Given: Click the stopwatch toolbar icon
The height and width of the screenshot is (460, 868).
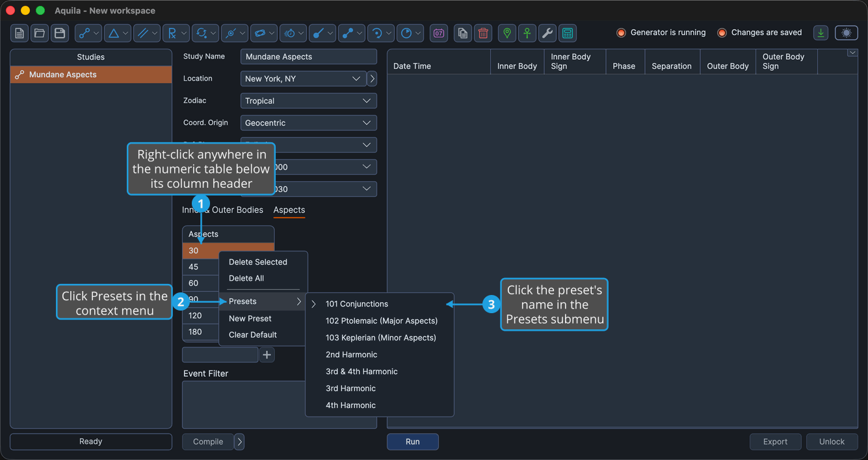Looking at the screenshot, I should click(289, 33).
